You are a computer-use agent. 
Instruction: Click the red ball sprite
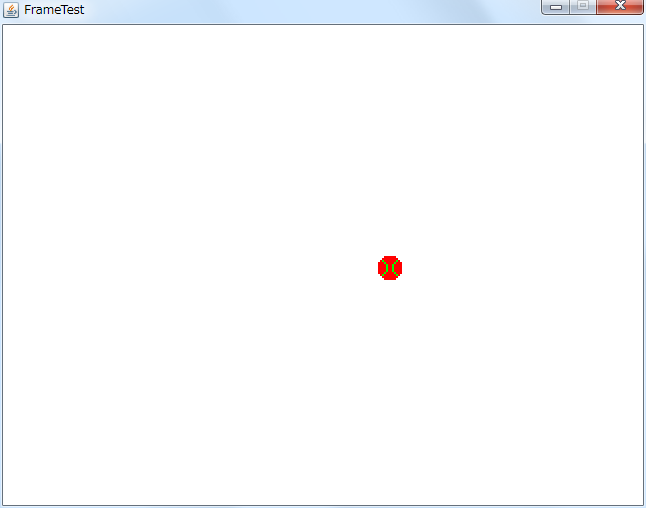point(390,268)
